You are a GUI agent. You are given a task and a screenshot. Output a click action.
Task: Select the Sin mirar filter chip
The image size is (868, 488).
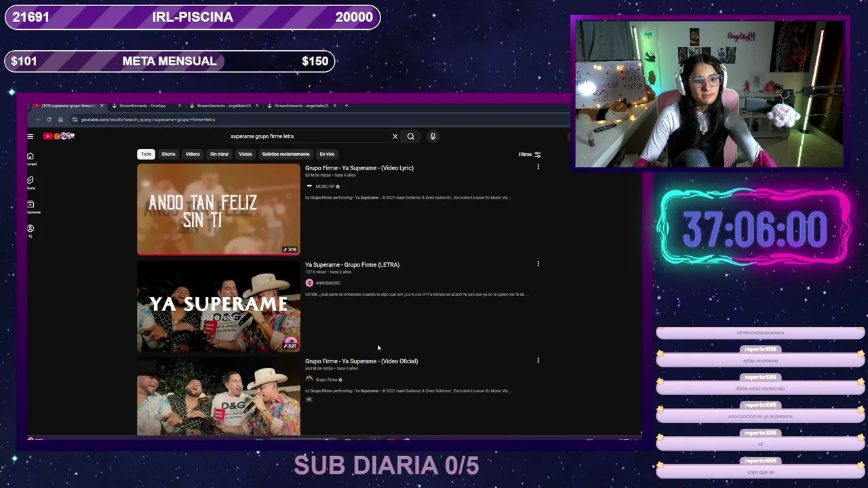coord(219,154)
